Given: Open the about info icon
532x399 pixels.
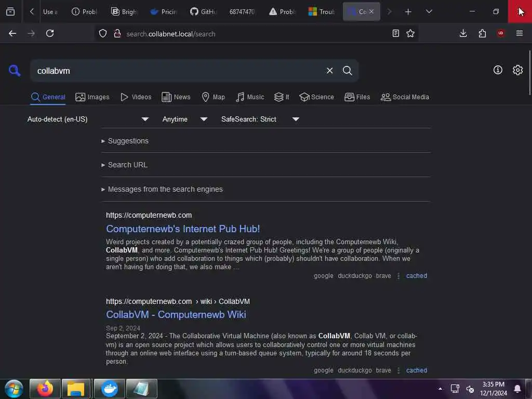Looking at the screenshot, I should pyautogui.click(x=498, y=70).
